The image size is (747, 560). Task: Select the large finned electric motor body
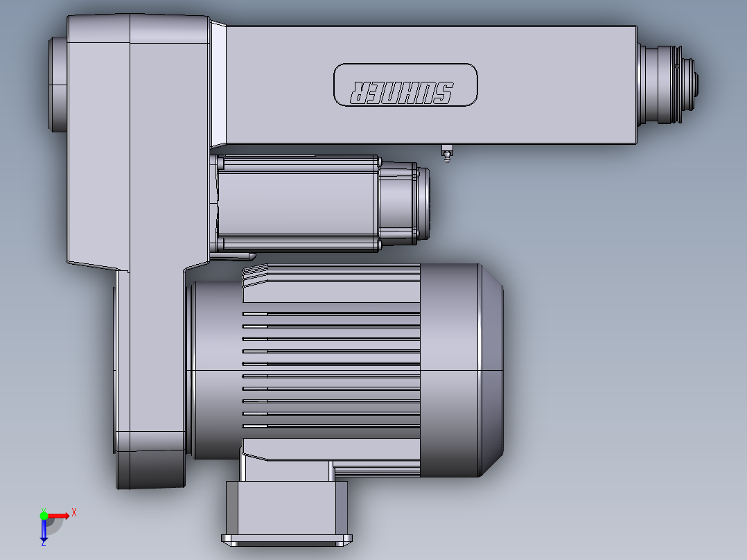pyautogui.click(x=331, y=369)
